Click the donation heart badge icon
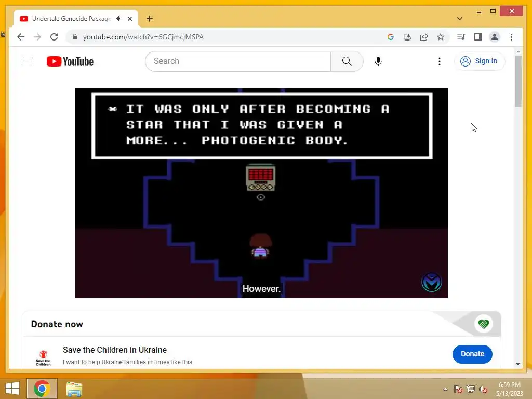532x399 pixels. point(484,324)
